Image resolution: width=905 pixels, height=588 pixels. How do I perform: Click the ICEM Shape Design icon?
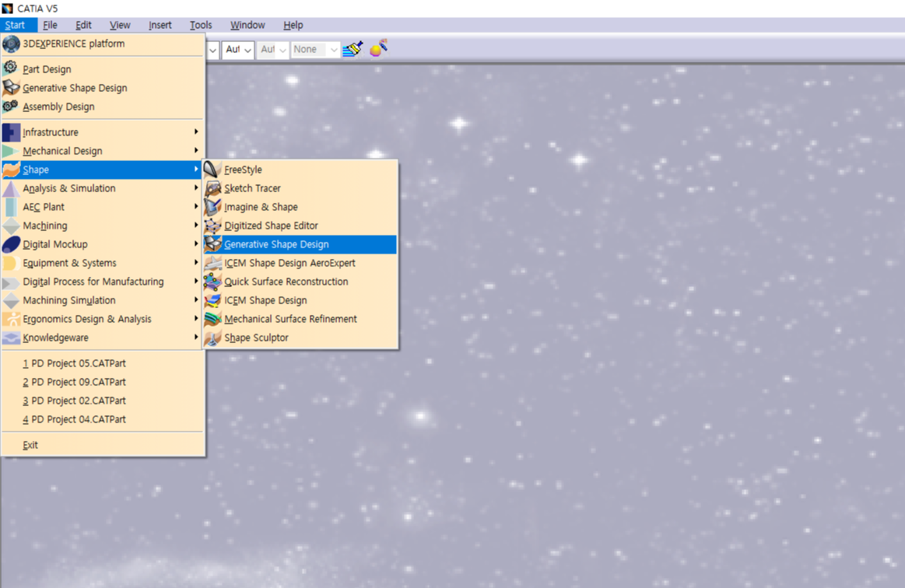click(x=213, y=300)
